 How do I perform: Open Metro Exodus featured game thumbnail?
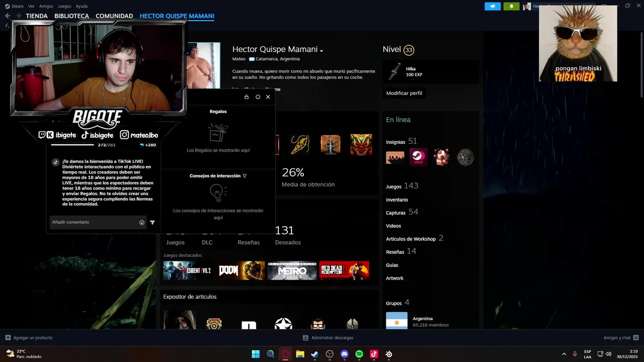click(x=292, y=270)
